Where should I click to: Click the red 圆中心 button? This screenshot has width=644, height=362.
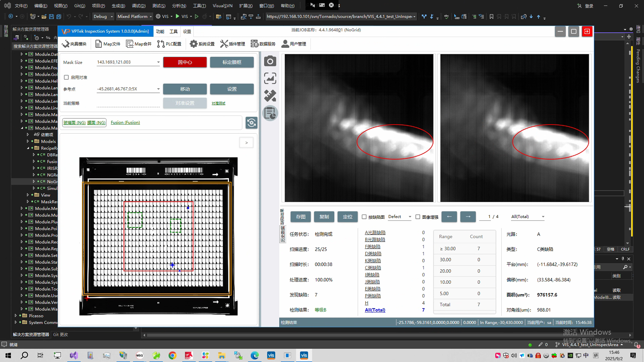coord(185,62)
